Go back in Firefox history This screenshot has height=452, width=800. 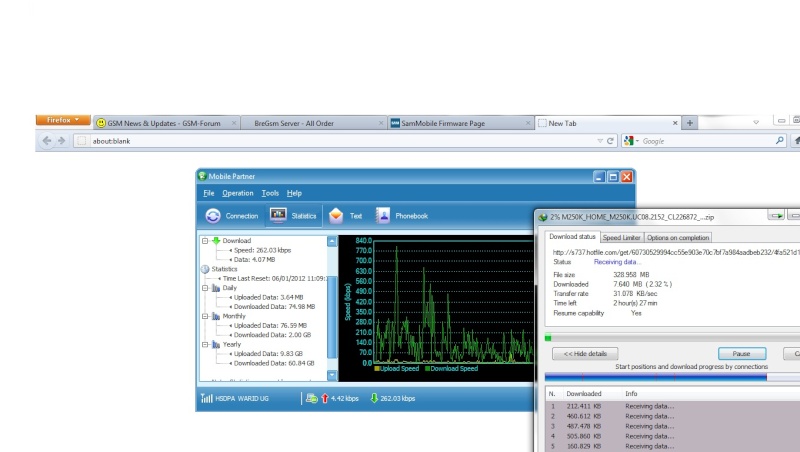47,141
